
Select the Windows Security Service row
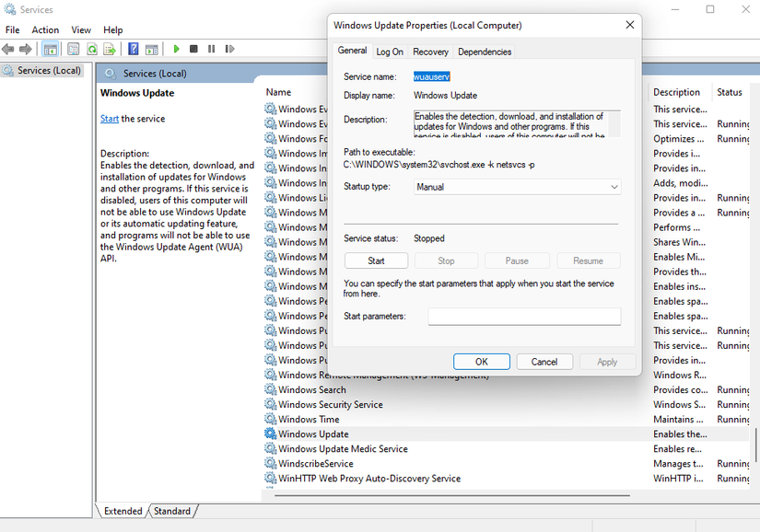(507, 404)
